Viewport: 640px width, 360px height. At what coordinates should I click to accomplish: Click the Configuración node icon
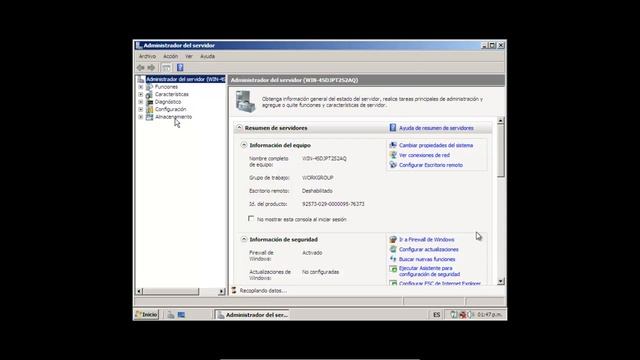click(149, 109)
